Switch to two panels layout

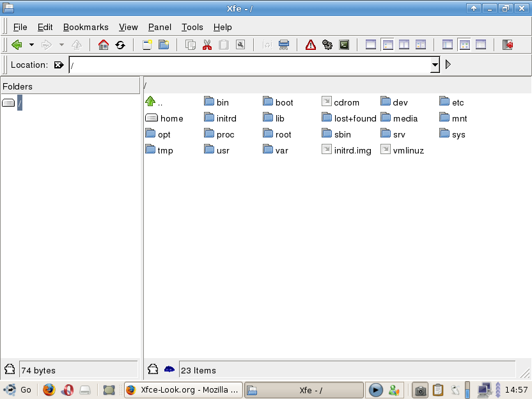point(403,45)
